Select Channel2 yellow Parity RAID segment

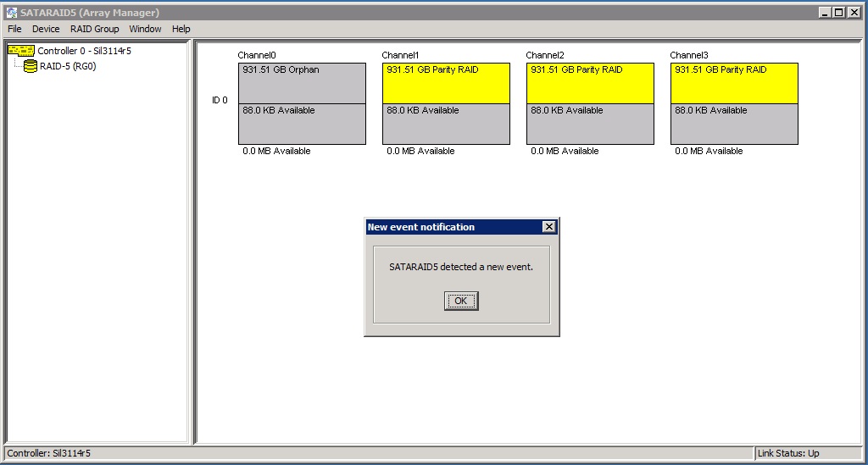click(590, 84)
